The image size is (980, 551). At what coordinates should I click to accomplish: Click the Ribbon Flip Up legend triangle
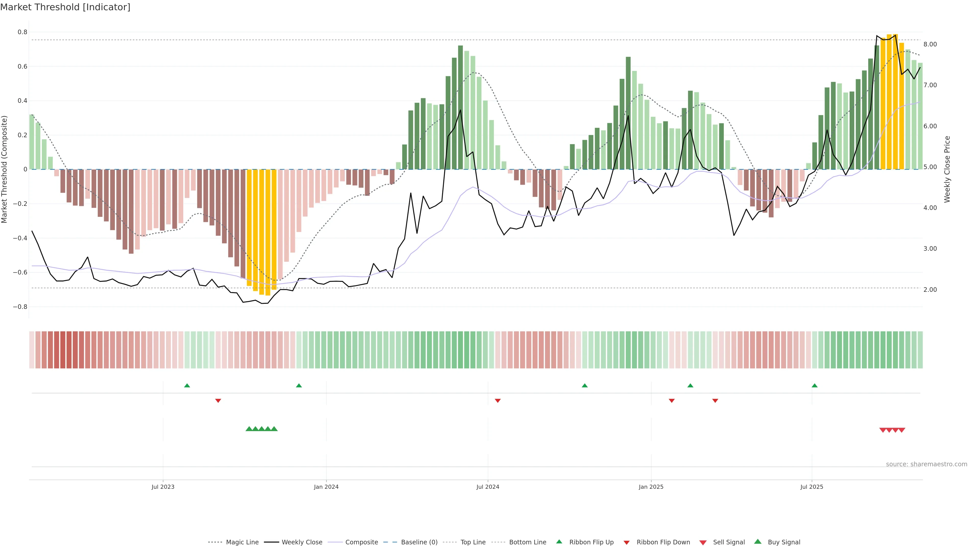coord(559,542)
